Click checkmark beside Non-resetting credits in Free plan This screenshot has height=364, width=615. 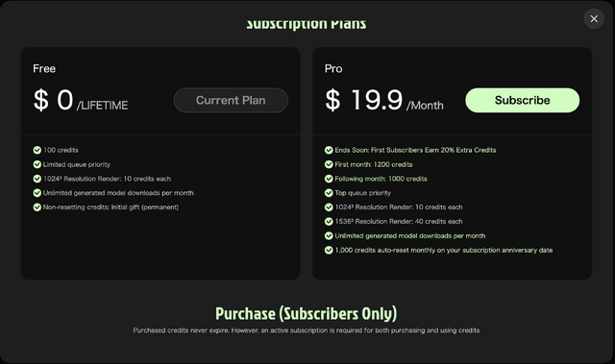coord(37,207)
